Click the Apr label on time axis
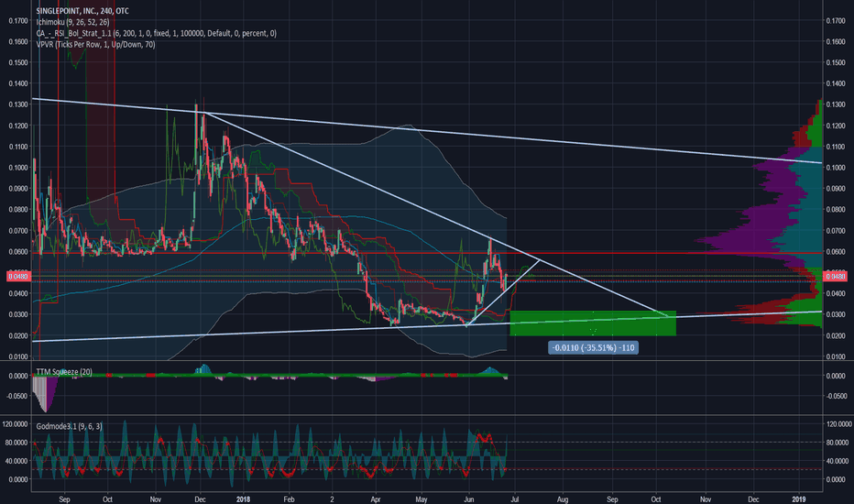Viewport: 854px width, 504px height. point(376,499)
